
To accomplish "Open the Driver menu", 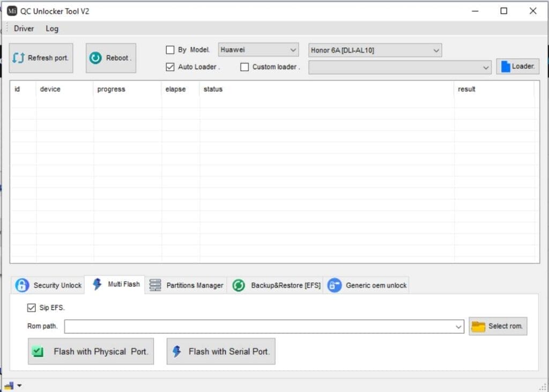I will [24, 28].
